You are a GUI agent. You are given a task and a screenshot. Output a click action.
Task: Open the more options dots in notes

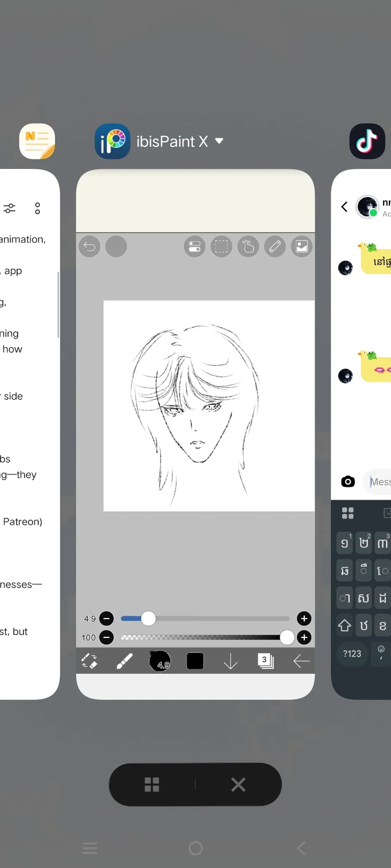pyautogui.click(x=37, y=208)
